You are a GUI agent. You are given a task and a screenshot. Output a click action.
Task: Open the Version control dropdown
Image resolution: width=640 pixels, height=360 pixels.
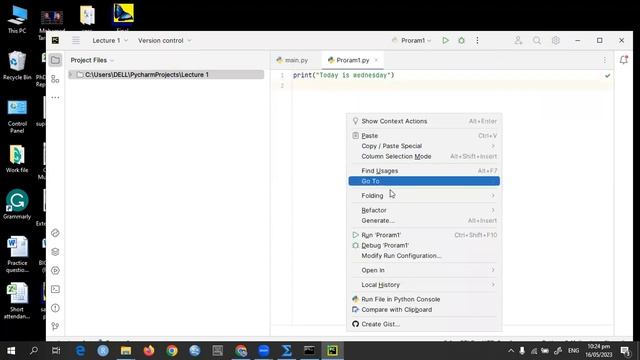pos(164,40)
